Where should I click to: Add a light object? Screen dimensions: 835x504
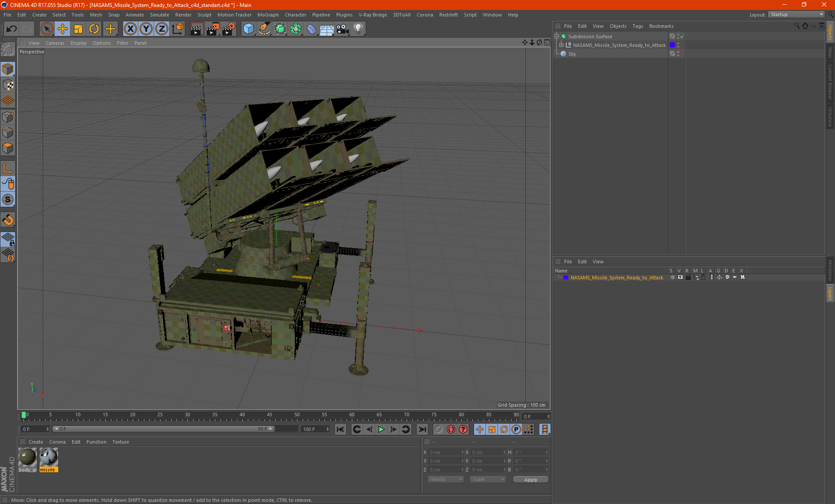[x=358, y=29]
